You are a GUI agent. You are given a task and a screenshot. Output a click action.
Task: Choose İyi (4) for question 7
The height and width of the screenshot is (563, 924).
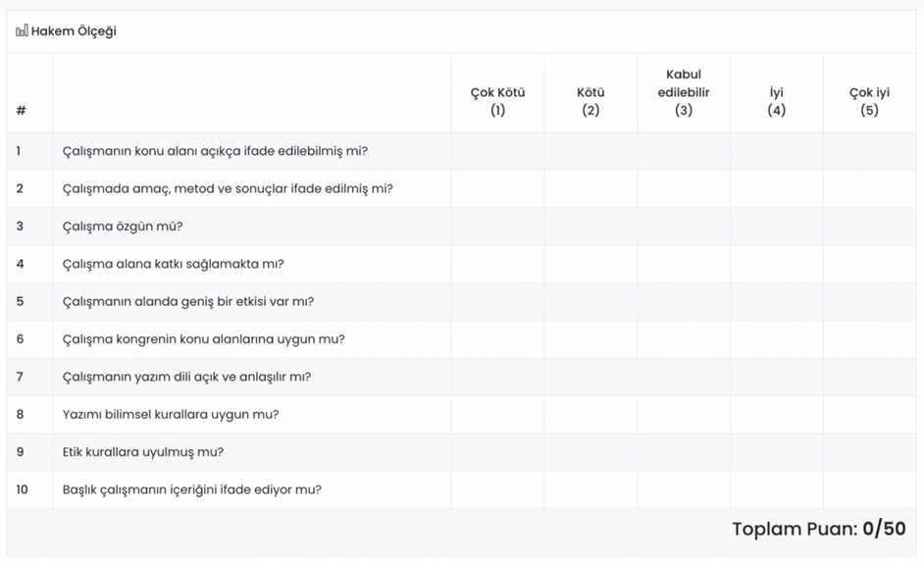[777, 377]
